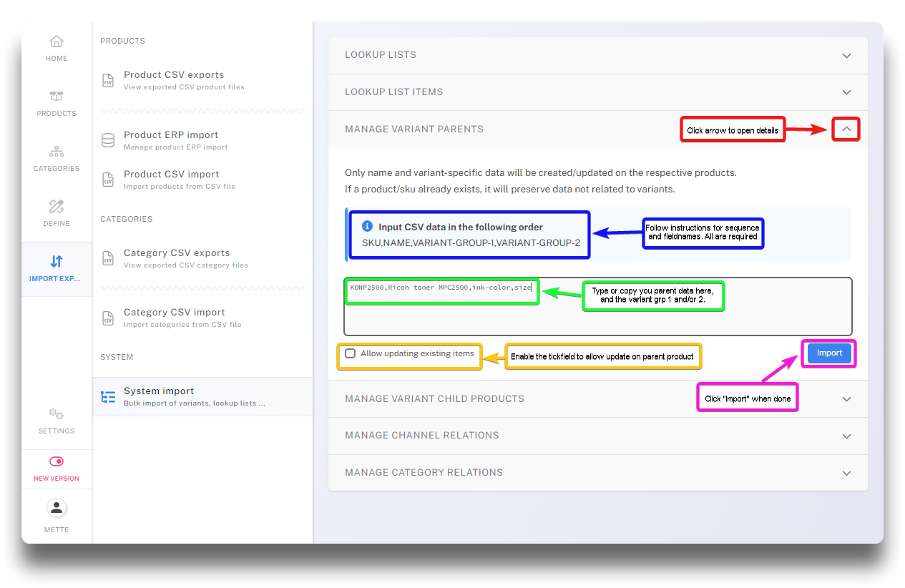Select System import menu item
Image resolution: width=905 pixels, height=588 pixels.
pos(159,391)
